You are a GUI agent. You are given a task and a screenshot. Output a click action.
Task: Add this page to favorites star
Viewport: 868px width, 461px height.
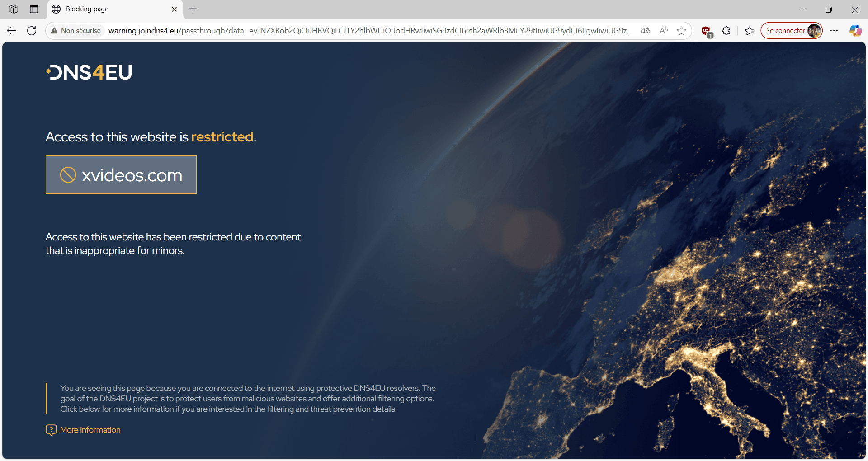682,31
